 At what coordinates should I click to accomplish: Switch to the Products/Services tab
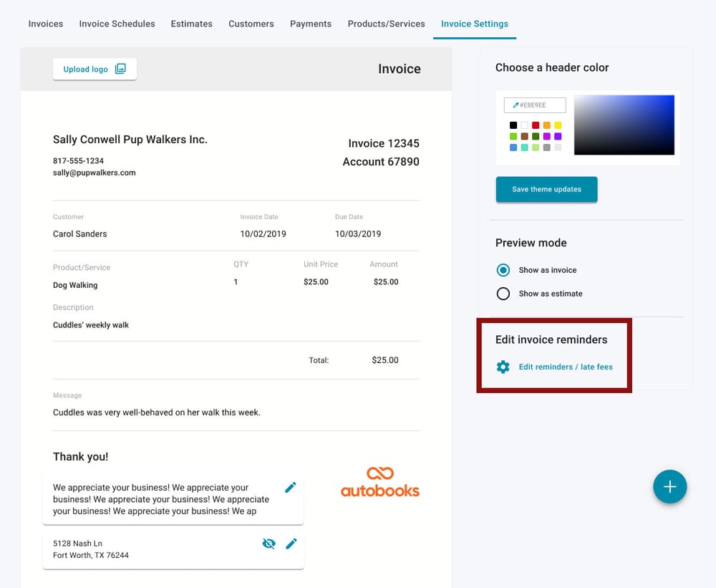pyautogui.click(x=386, y=24)
